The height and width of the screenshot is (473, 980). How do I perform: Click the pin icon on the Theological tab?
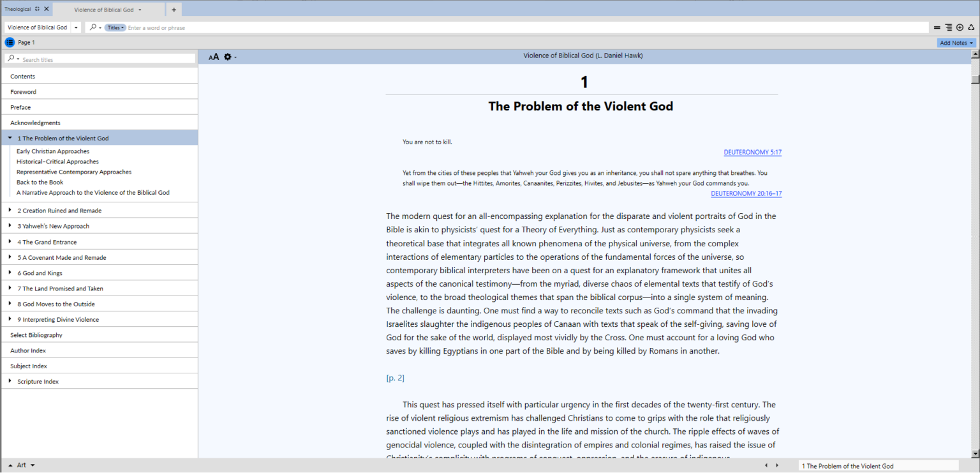36,9
